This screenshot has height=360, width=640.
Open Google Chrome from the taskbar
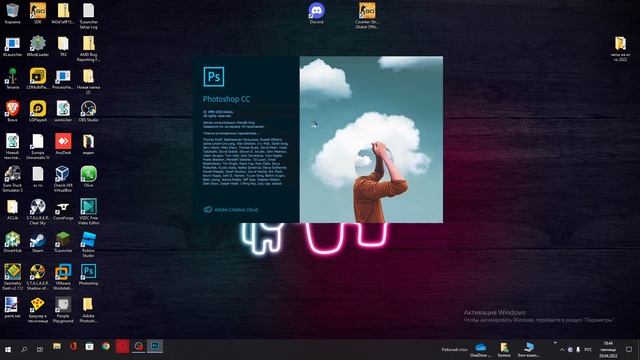click(x=106, y=347)
